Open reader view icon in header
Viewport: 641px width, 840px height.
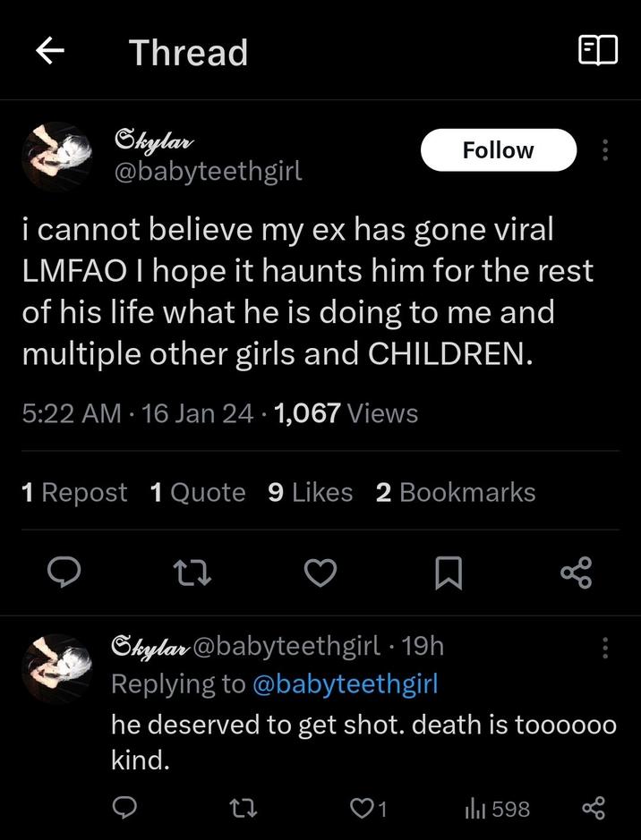598,51
